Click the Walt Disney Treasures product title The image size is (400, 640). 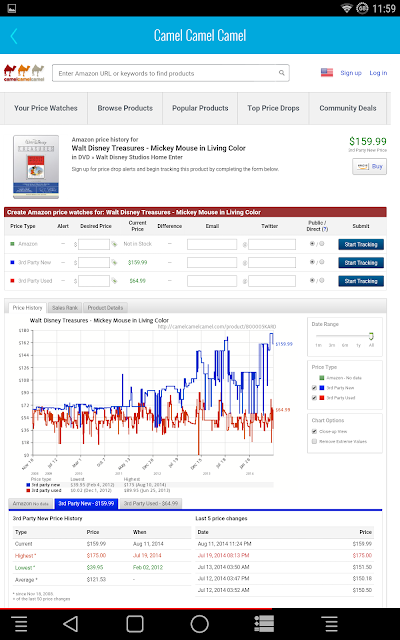coord(158,148)
